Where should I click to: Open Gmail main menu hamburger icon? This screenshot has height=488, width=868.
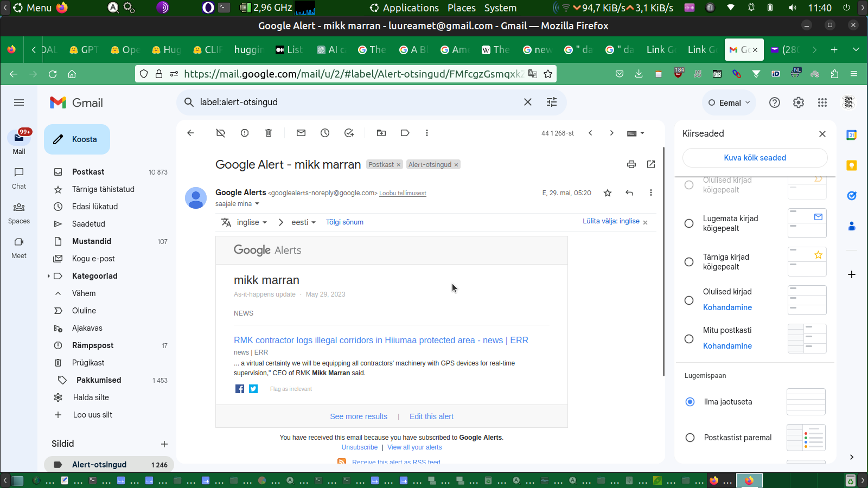click(19, 102)
